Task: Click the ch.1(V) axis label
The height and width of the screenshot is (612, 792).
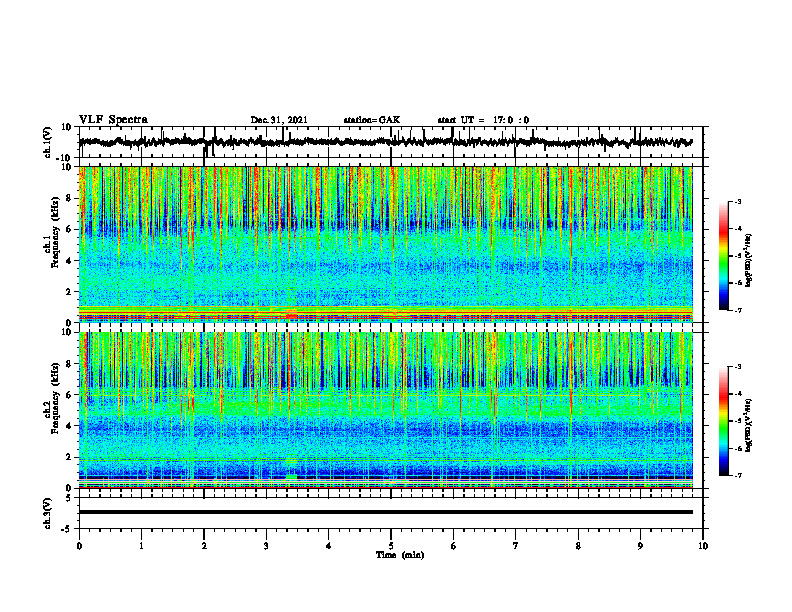Action: [x=48, y=142]
